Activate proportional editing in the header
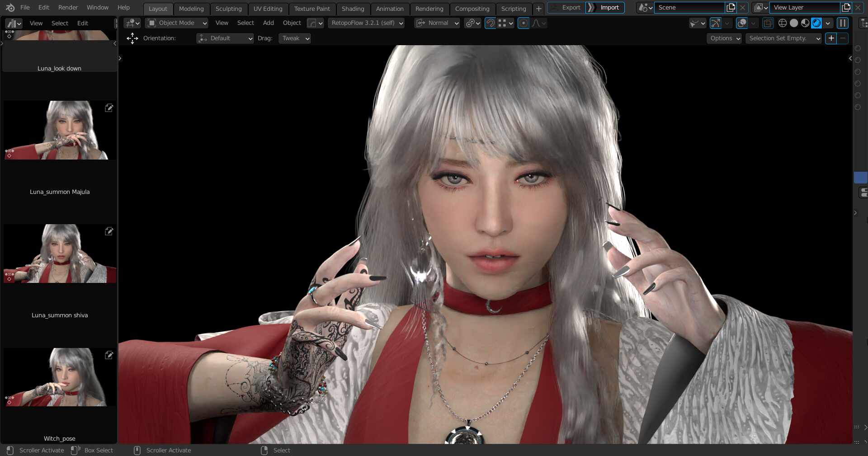Image resolution: width=868 pixels, height=456 pixels. pos(524,23)
